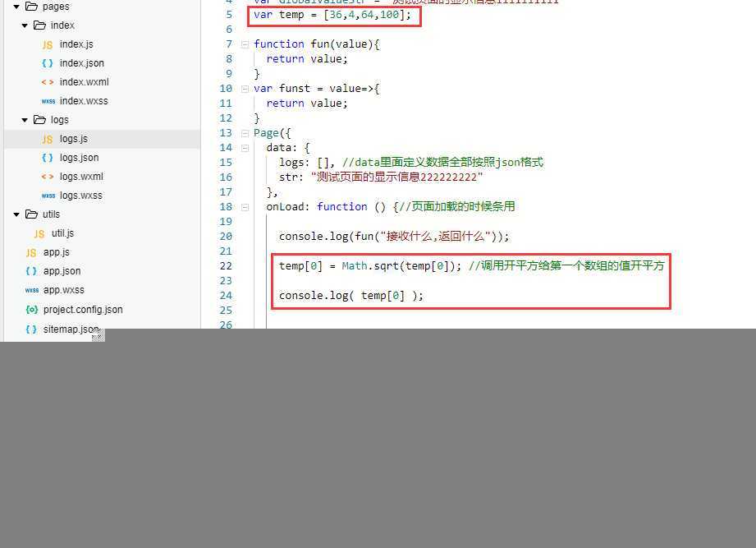Click braces icon of logs.json
Screen dimensions: 756x548
tap(48, 158)
